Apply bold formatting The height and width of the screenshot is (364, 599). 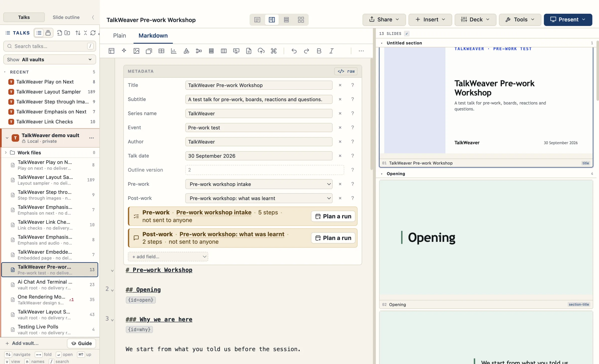(319, 51)
